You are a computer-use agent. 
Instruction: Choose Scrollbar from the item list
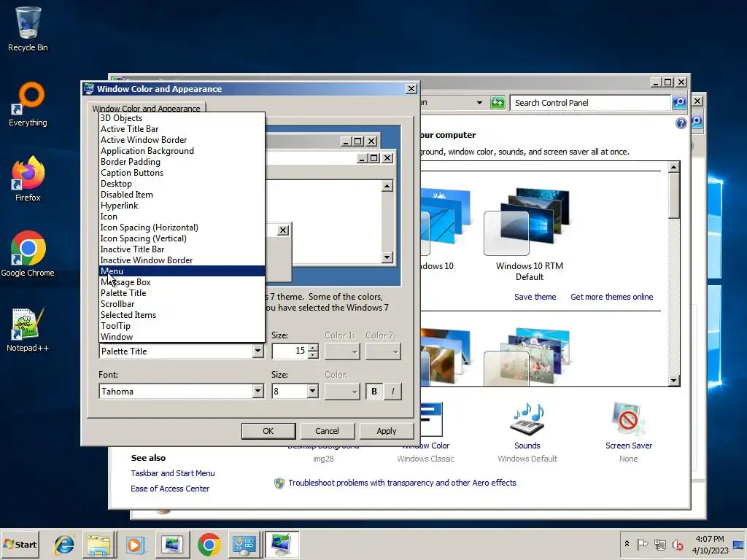pos(182,304)
